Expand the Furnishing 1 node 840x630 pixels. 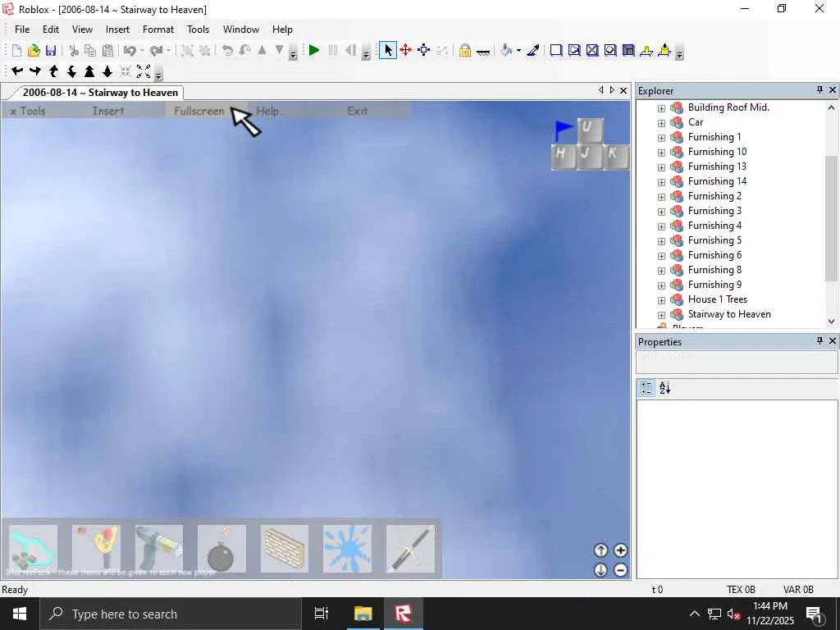coord(662,138)
